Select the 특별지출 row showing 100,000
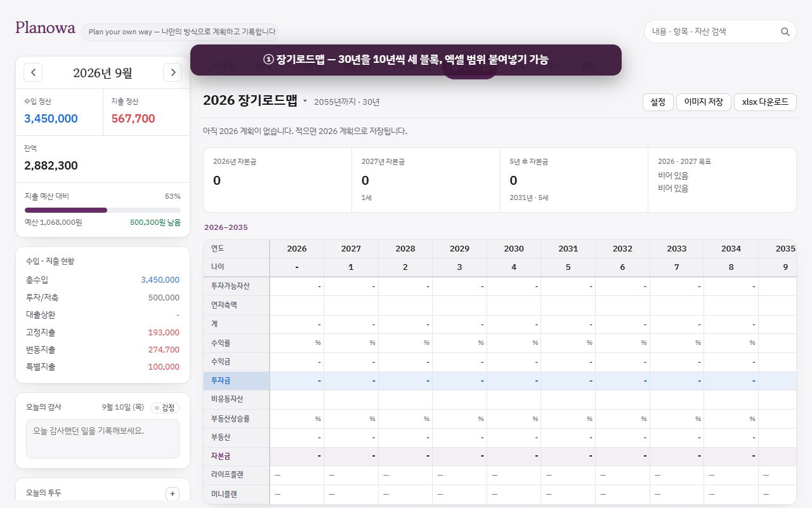 pyautogui.click(x=103, y=366)
